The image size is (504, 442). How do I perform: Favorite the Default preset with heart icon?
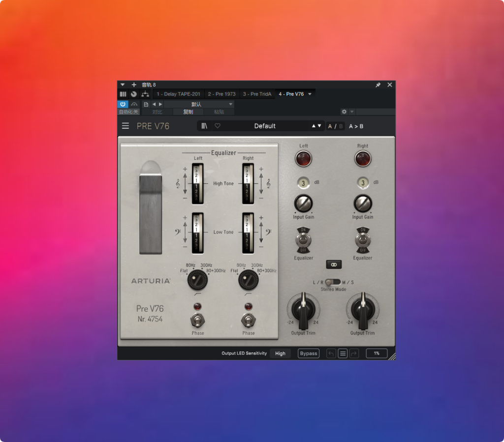coord(218,126)
